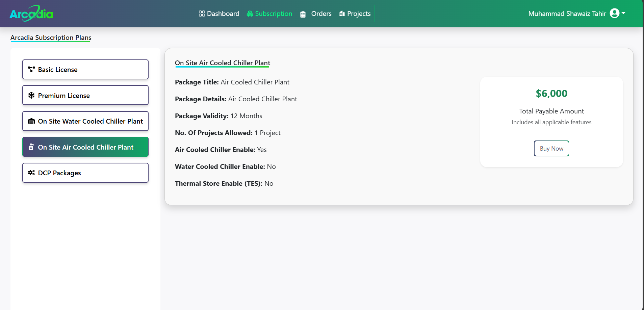Screen dimensions: 644x310
Task: Click the user profile avatar icon
Action: (x=615, y=14)
